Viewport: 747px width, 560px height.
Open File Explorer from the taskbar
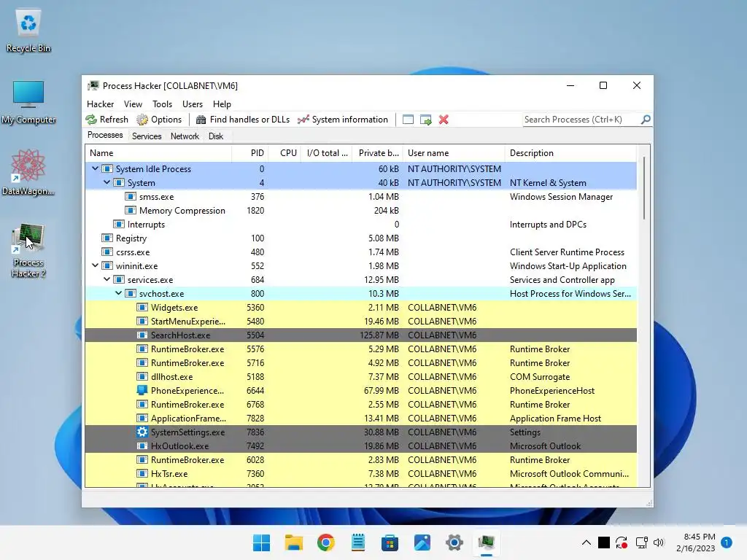coord(294,542)
